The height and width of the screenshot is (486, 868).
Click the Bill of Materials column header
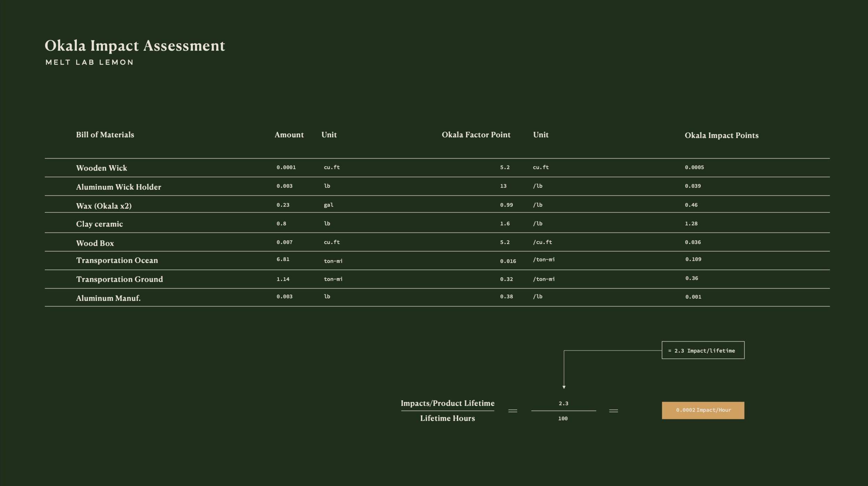pyautogui.click(x=105, y=135)
